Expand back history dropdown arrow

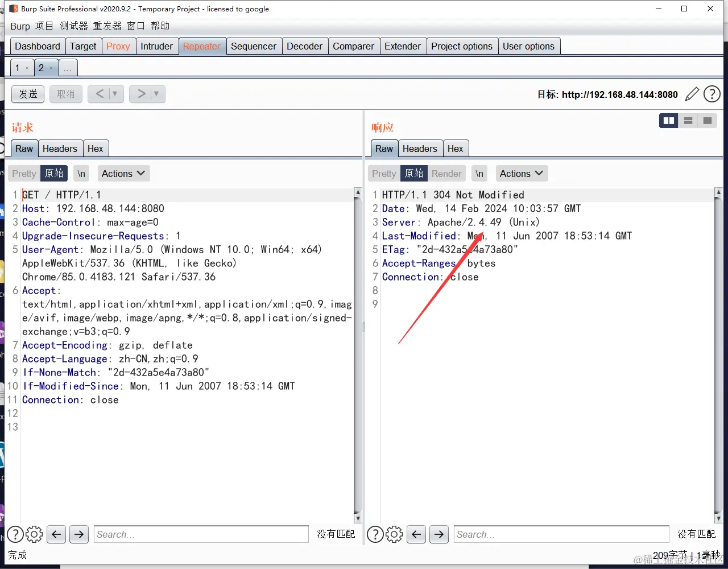point(115,94)
